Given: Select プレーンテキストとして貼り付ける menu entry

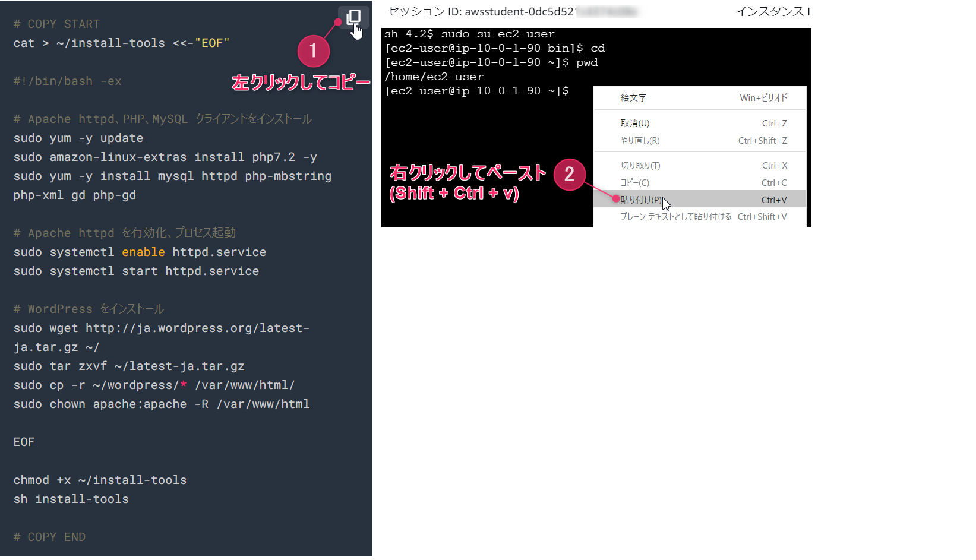Looking at the screenshot, I should pyautogui.click(x=675, y=217).
